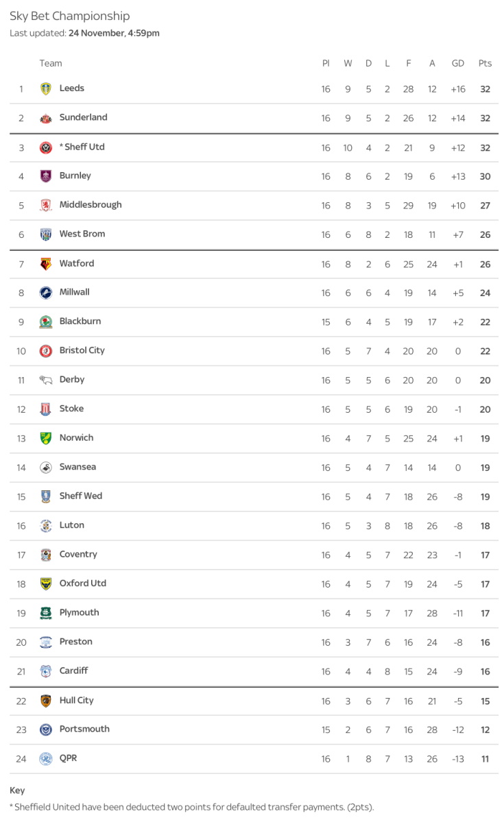Open the Middlesbrough team link
This screenshot has height=822, width=504.
91,205
